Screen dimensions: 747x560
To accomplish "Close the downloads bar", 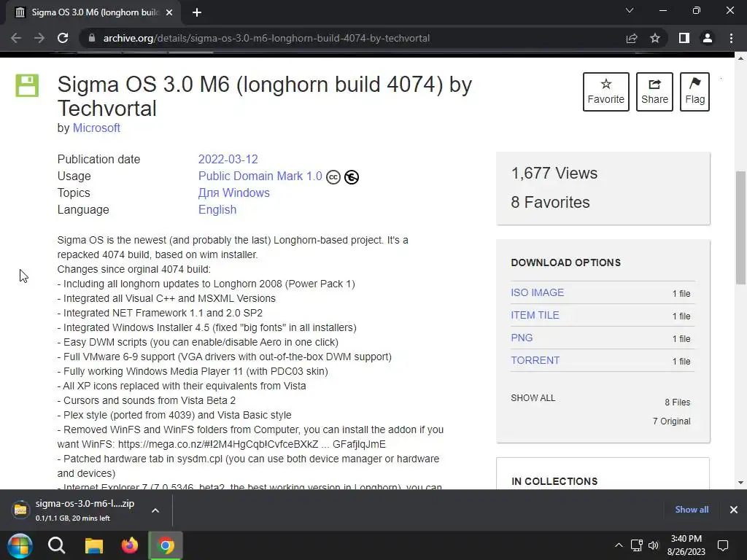I will click(x=734, y=510).
